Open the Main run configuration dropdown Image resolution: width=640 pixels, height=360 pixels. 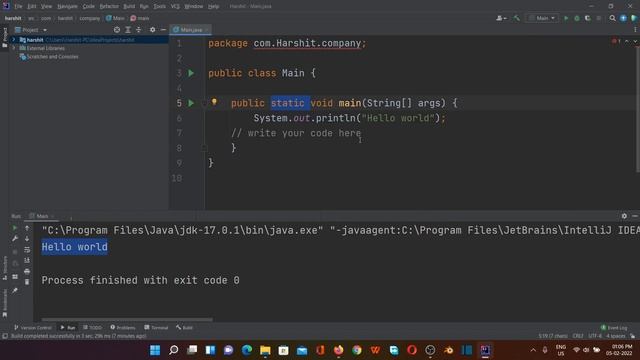[x=542, y=18]
